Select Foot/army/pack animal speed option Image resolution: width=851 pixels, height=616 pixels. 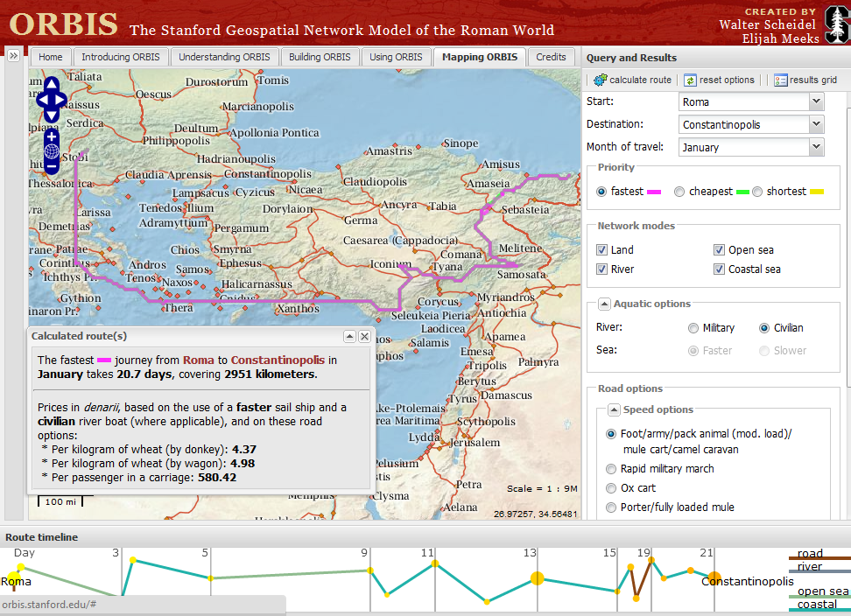(611, 434)
